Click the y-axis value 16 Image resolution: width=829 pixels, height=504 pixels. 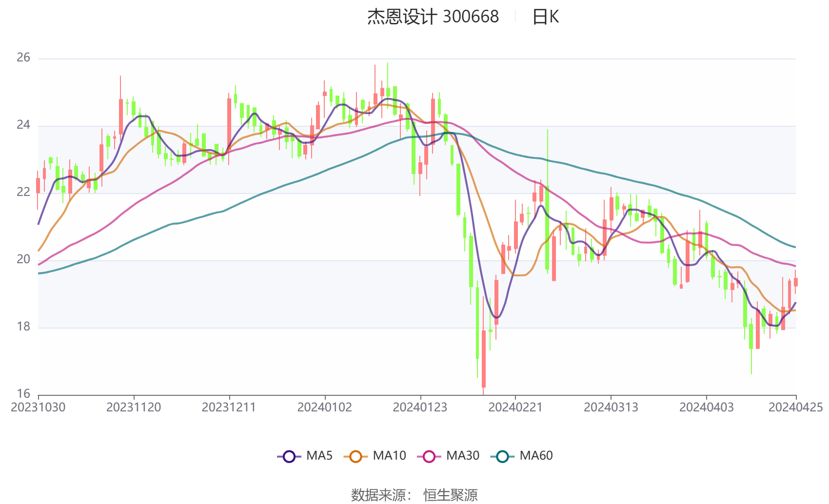[x=23, y=393]
